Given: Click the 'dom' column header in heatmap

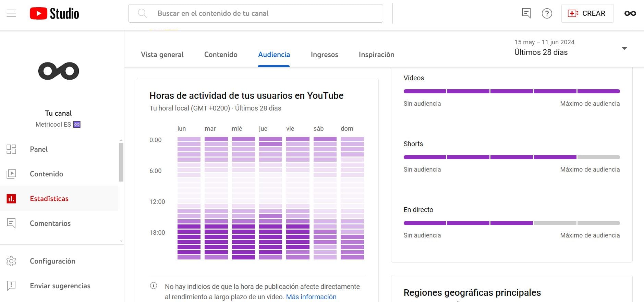Looking at the screenshot, I should (x=347, y=129).
